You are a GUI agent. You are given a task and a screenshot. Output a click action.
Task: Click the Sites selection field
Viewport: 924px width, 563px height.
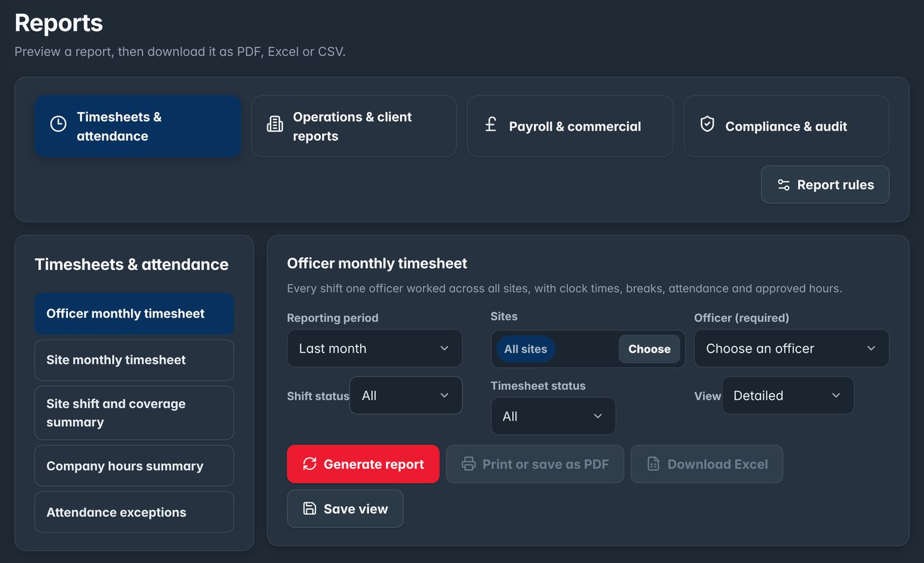tap(588, 349)
